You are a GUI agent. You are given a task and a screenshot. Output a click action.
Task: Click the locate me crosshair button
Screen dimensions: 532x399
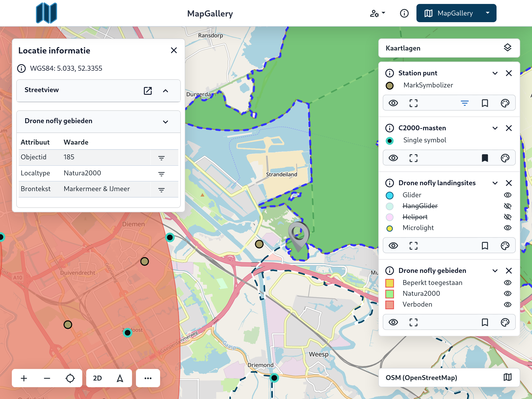tap(70, 378)
